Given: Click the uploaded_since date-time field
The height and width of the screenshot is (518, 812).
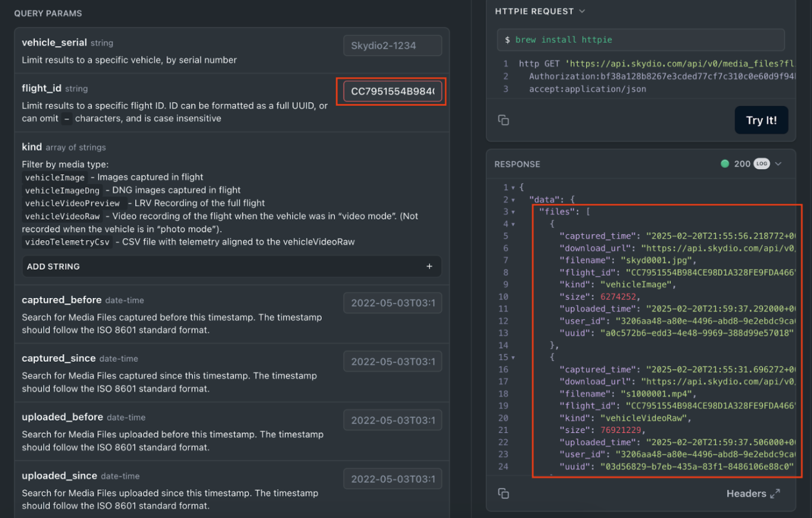Looking at the screenshot, I should [x=392, y=479].
